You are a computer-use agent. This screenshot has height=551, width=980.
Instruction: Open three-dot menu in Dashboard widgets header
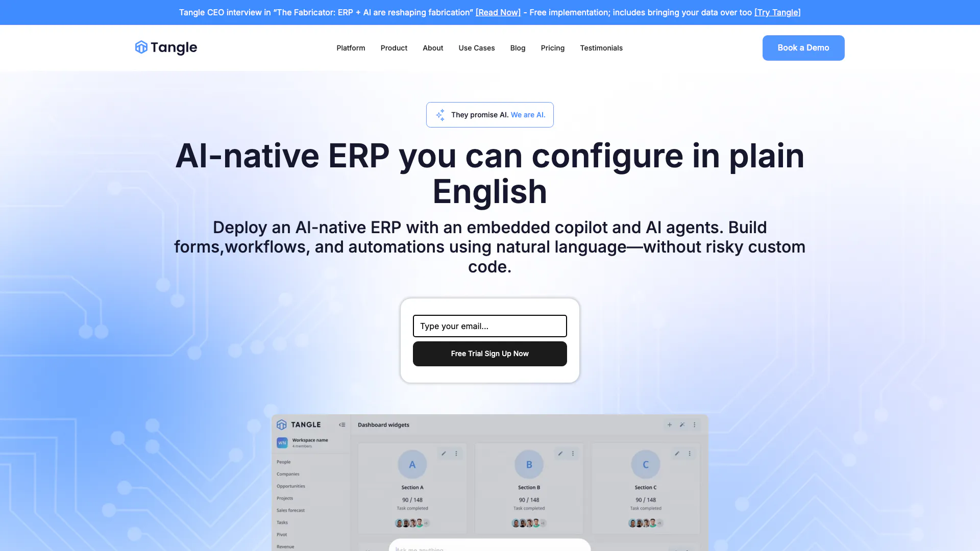pyautogui.click(x=694, y=424)
